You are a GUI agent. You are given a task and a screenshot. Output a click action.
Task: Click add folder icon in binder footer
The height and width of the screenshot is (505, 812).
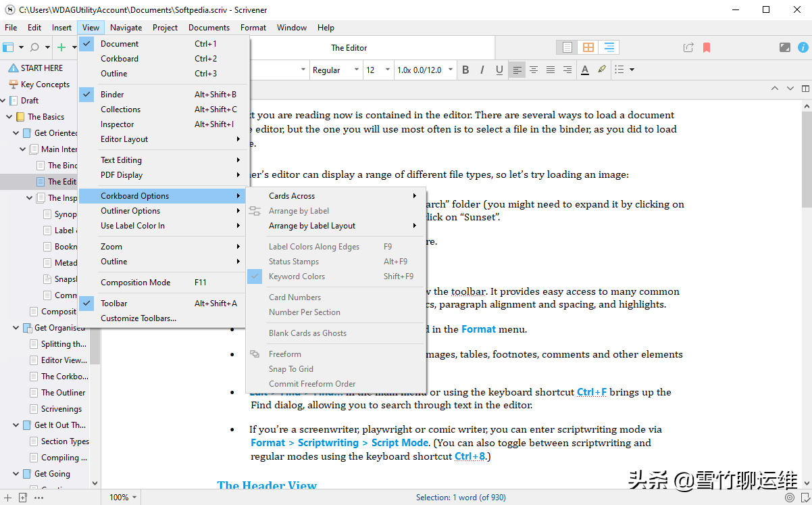22,498
